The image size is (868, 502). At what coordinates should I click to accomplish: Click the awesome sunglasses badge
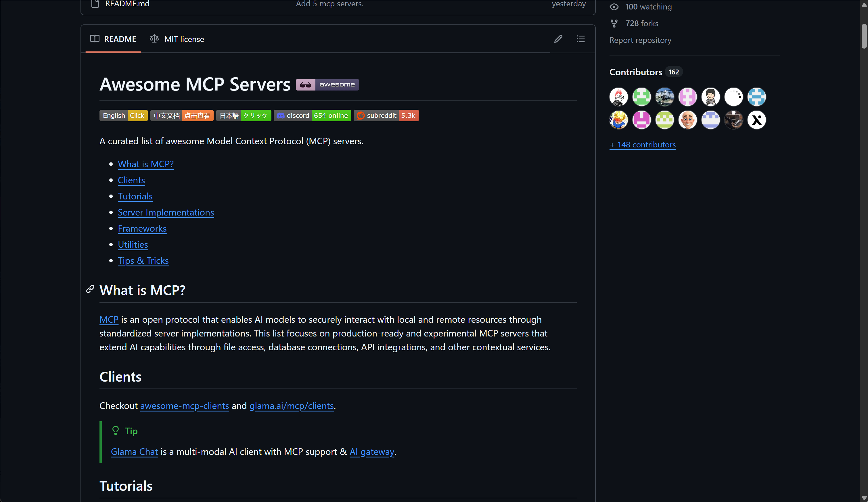pos(327,84)
